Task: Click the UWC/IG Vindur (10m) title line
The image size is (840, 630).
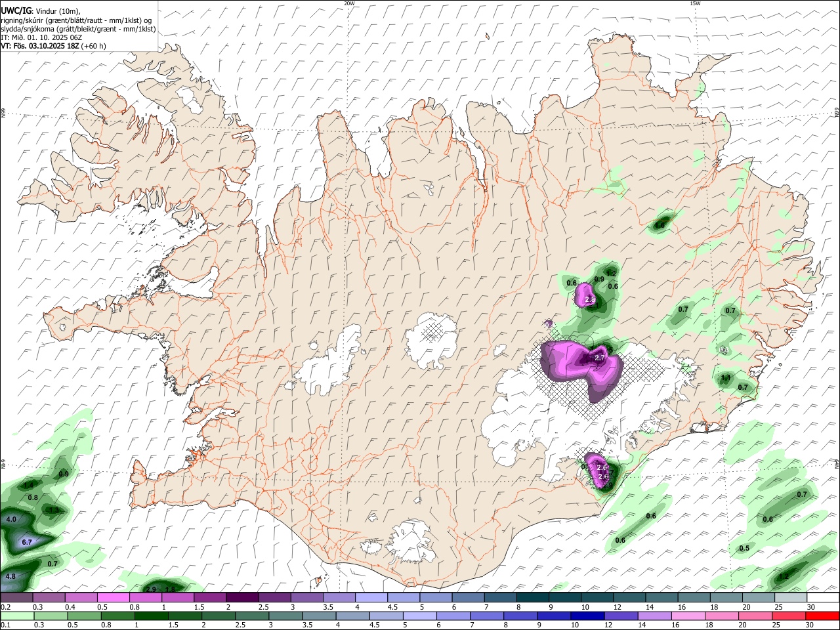Action: pos(40,11)
